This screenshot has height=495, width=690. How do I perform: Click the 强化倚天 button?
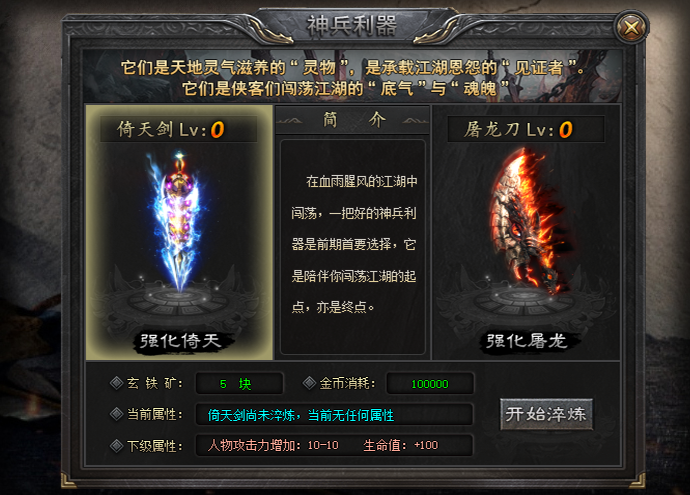(x=179, y=341)
